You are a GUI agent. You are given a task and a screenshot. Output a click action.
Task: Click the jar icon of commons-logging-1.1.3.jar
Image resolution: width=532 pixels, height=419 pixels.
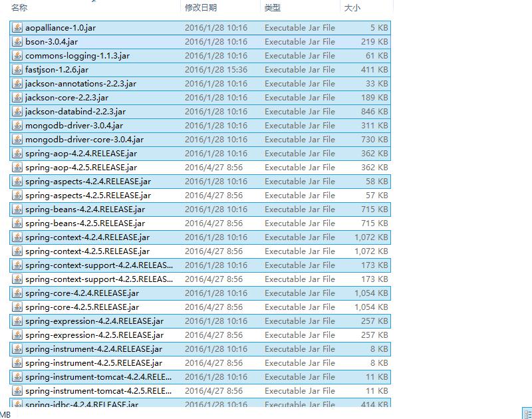(17, 56)
